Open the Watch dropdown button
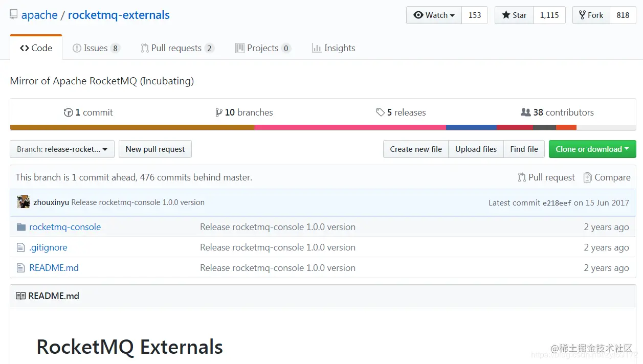Image resolution: width=643 pixels, height=364 pixels. pyautogui.click(x=434, y=15)
